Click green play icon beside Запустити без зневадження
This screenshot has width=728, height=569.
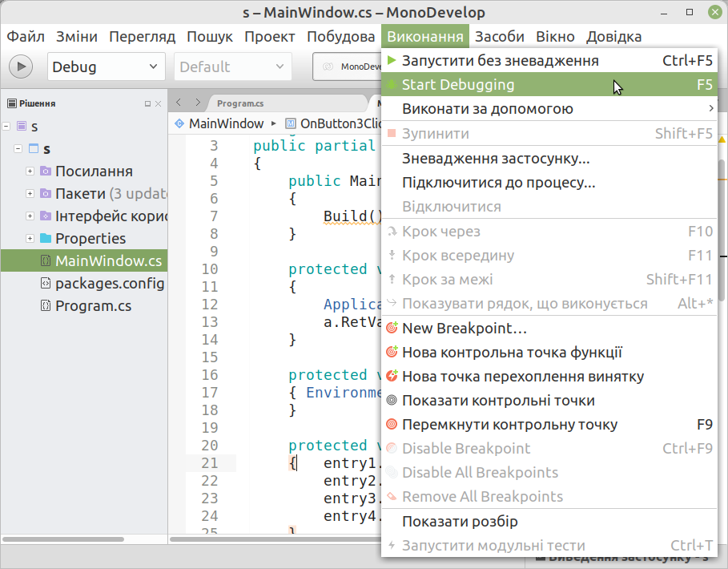point(392,60)
